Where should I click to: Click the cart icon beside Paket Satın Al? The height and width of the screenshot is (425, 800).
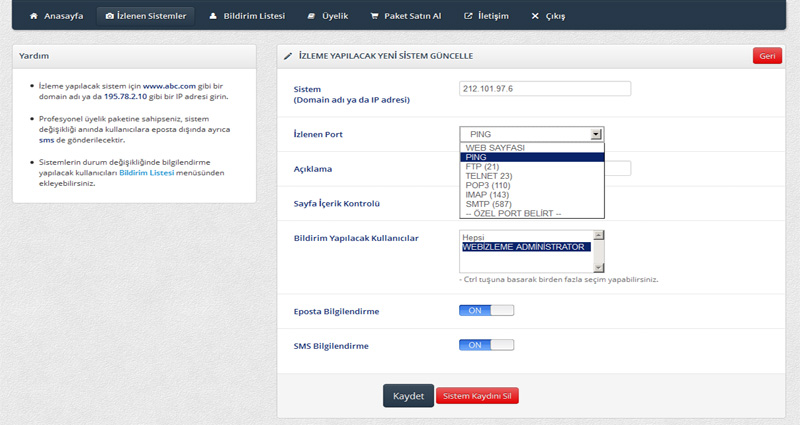point(374,17)
